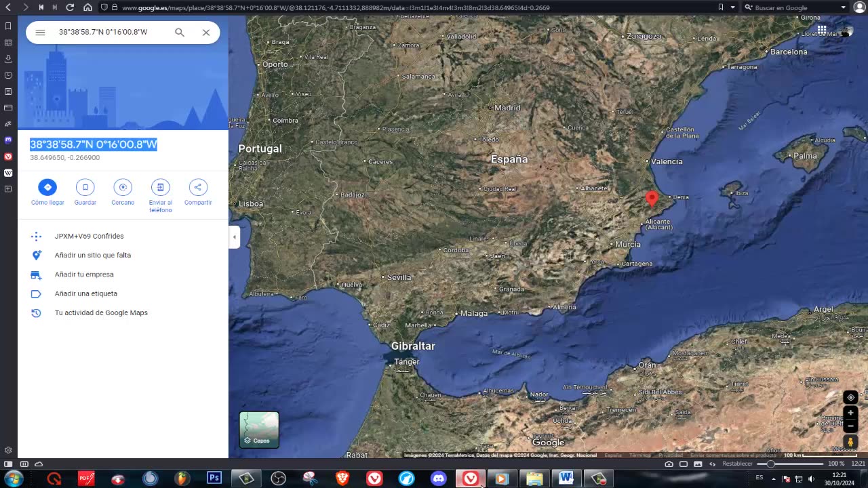The height and width of the screenshot is (488, 868).
Task: Open Word from the taskbar
Action: pyautogui.click(x=566, y=479)
